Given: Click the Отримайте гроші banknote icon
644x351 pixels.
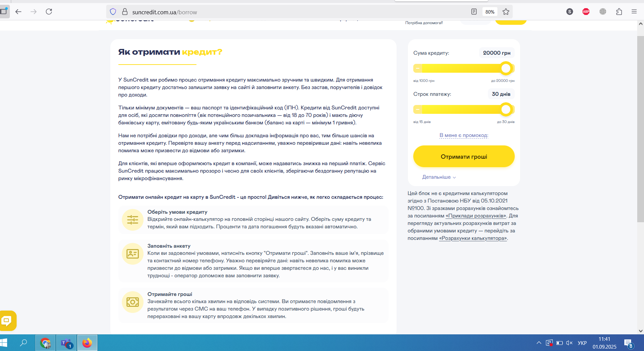Looking at the screenshot, I should coord(133,302).
